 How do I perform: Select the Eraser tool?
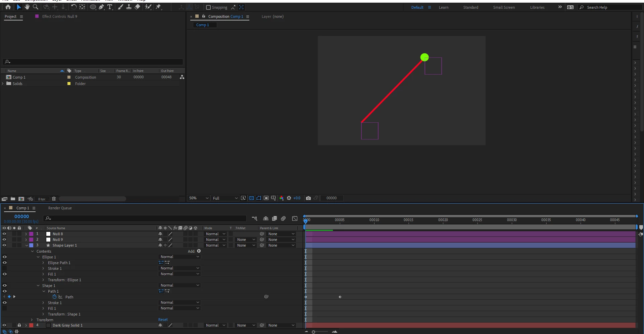(137, 7)
